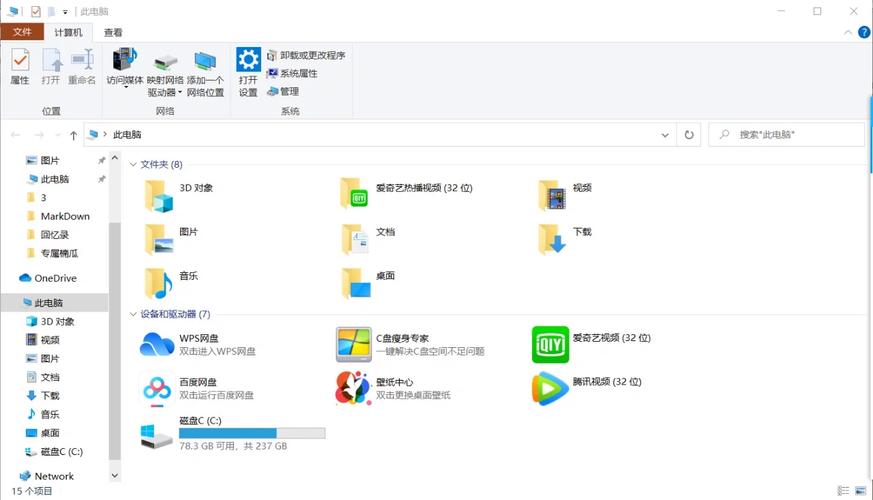Click 系统属性 in the ribbon
This screenshot has height=500, width=873.
point(292,73)
